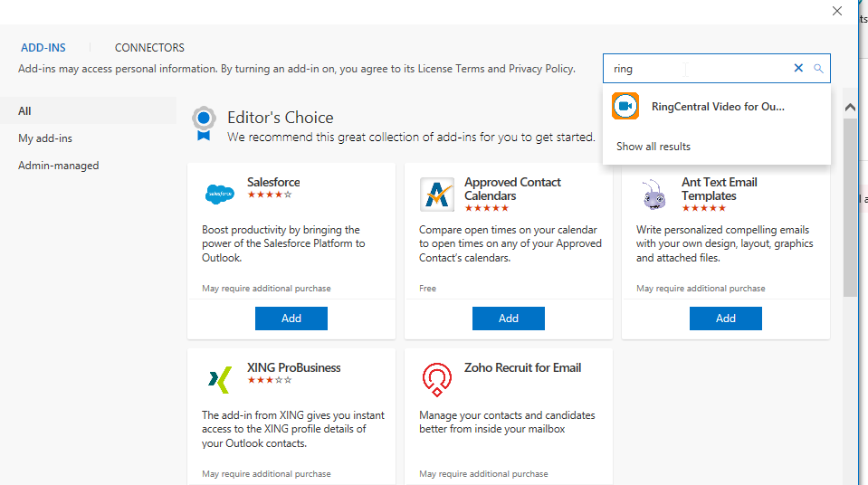
Task: Click the Salesforce cloud logo
Action: tap(220, 195)
